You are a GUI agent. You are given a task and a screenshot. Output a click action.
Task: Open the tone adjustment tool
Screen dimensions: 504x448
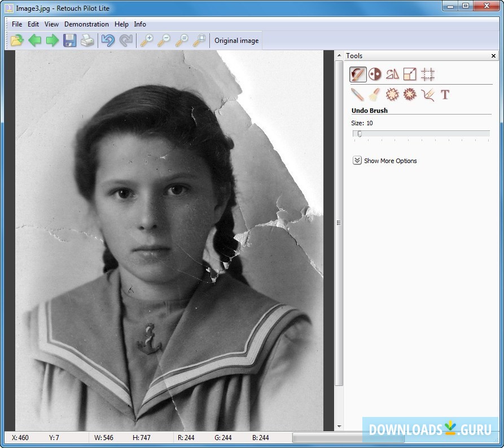click(375, 74)
